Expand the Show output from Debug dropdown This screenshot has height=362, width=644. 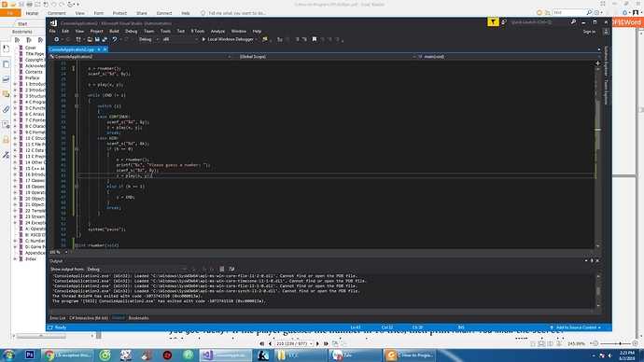click(136, 269)
